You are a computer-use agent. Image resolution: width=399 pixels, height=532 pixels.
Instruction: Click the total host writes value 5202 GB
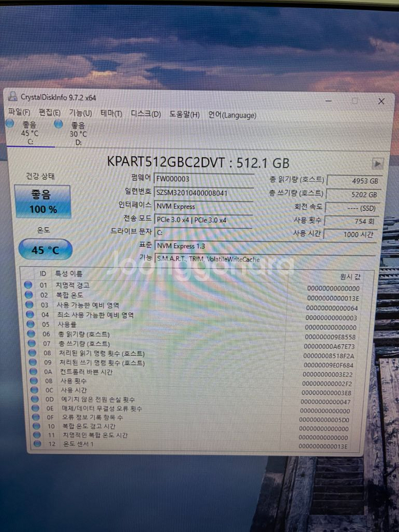point(353,195)
